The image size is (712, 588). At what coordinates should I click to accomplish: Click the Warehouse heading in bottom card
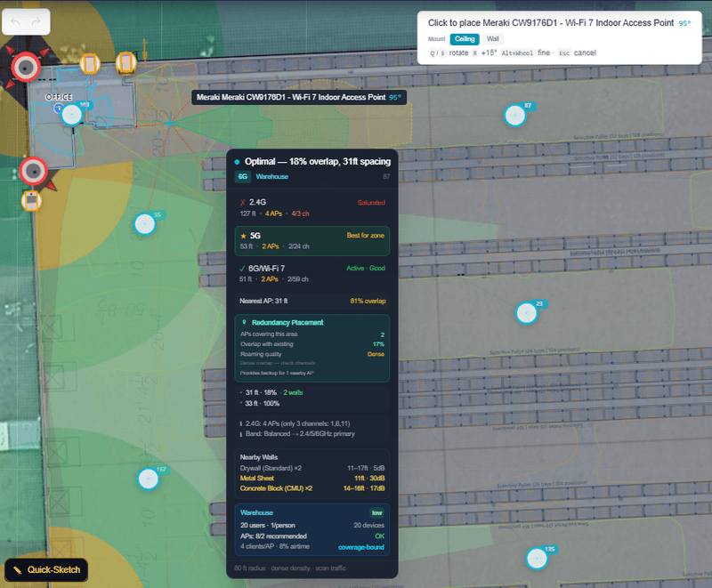tap(256, 512)
